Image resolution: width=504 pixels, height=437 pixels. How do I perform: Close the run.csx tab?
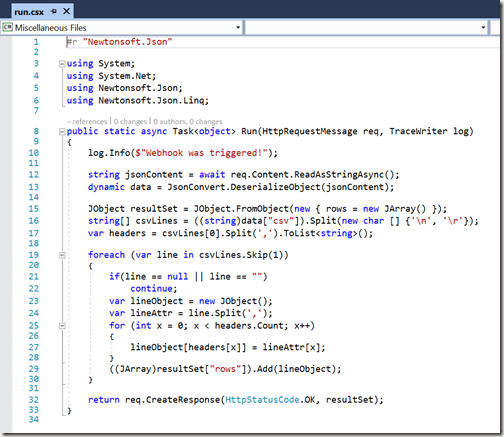click(66, 12)
